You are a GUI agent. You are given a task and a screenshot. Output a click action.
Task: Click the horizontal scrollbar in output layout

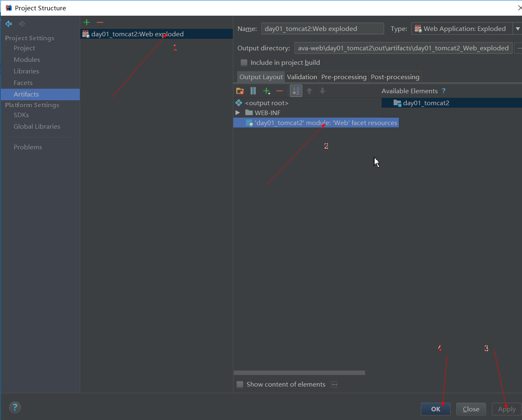pyautogui.click(x=299, y=373)
